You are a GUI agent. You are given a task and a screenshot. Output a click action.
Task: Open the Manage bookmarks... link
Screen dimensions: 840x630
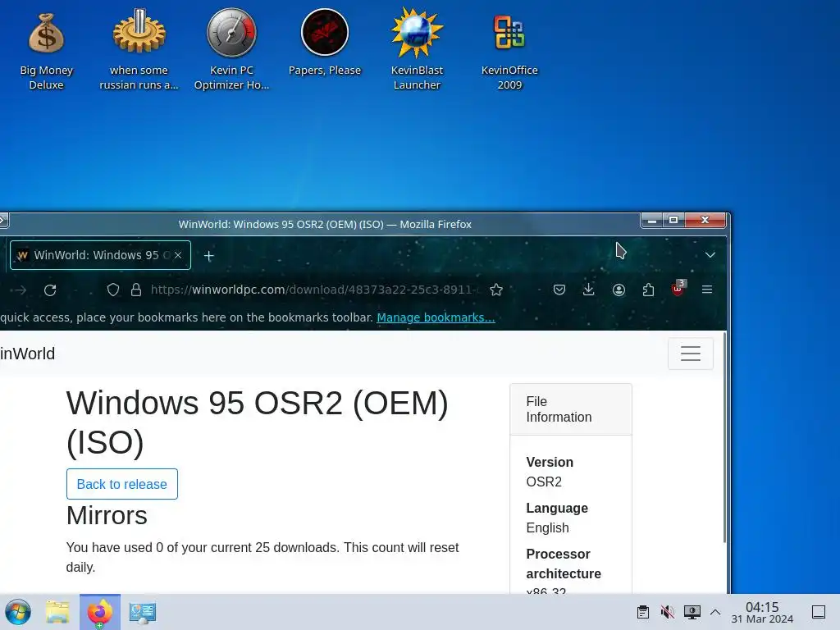(x=436, y=317)
